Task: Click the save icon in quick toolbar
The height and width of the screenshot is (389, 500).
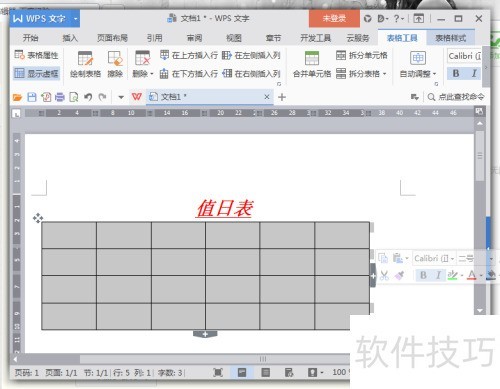Action: [32, 97]
